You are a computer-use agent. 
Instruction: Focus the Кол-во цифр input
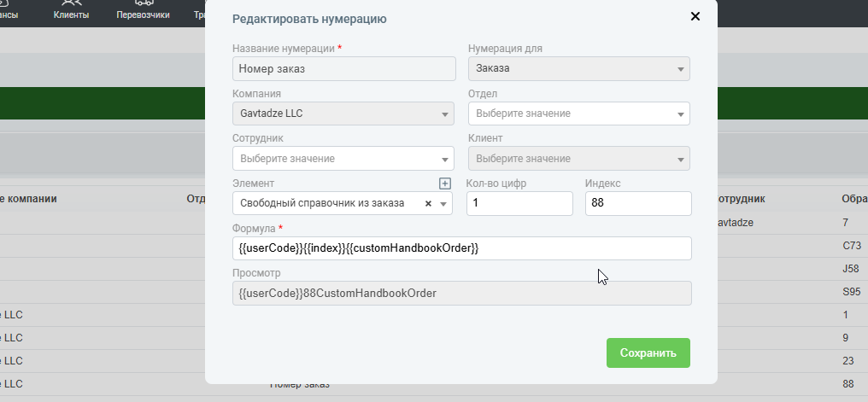point(519,204)
